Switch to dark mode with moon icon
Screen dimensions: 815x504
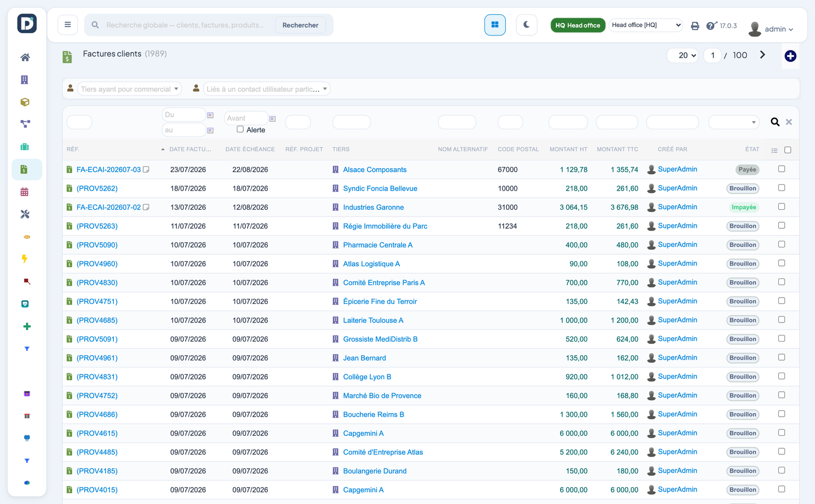(x=526, y=25)
